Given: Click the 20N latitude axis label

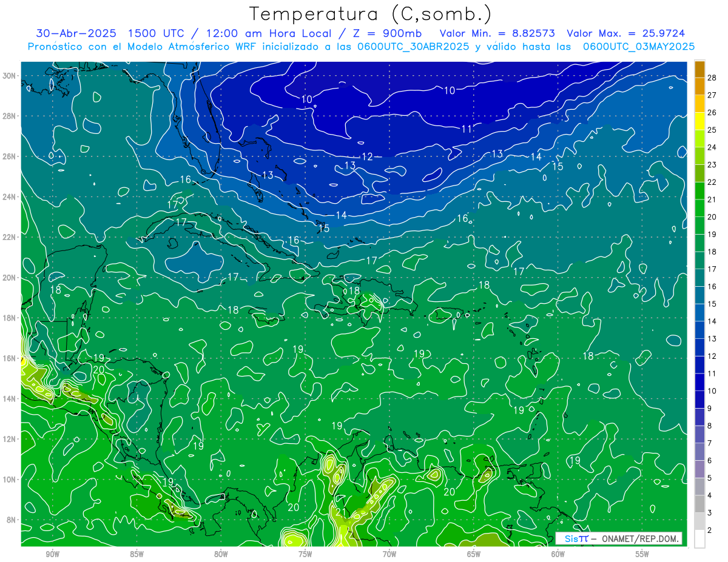Looking at the screenshot, I should click(9, 277).
